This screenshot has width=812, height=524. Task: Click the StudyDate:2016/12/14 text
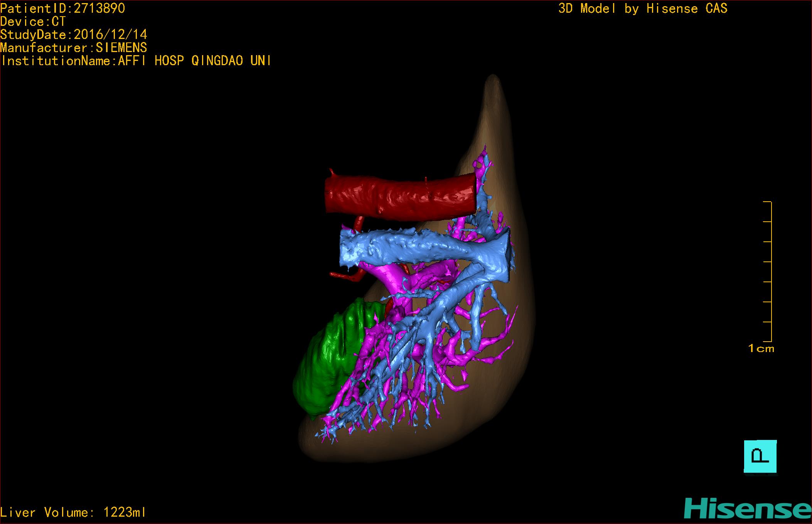(x=74, y=35)
